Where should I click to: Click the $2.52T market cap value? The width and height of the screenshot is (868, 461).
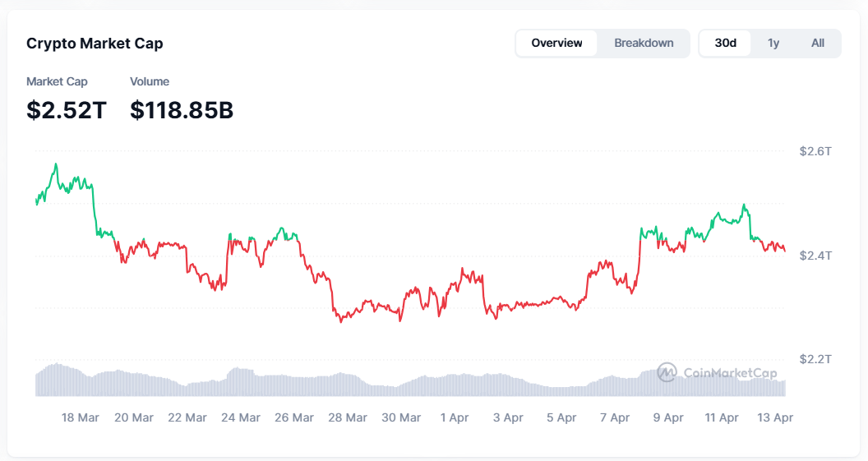point(66,110)
